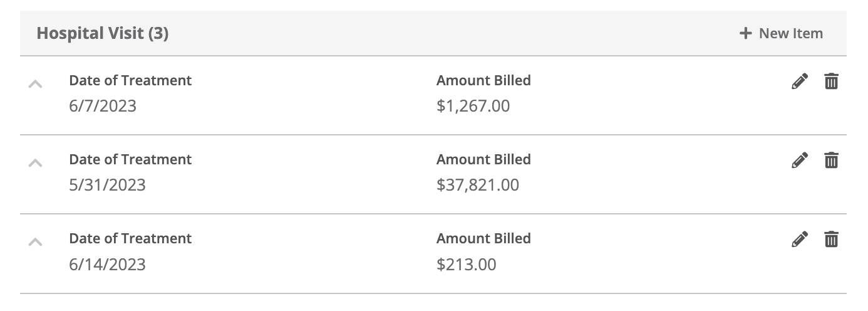The width and height of the screenshot is (868, 311).
Task: Click the 6/14/2023 treatment date value
Action: point(107,264)
